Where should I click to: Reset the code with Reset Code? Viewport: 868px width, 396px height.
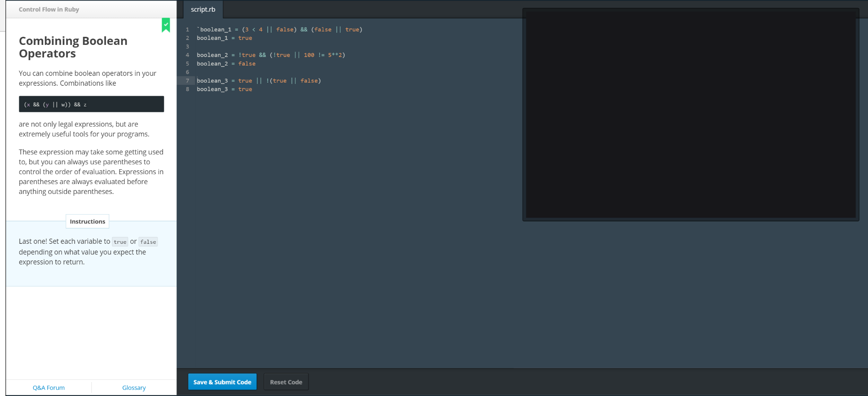pyautogui.click(x=286, y=382)
